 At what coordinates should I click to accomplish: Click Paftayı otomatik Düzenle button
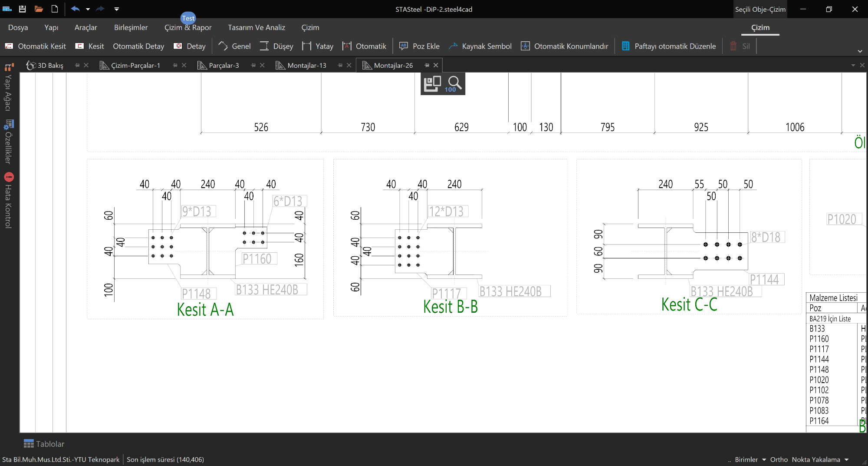coord(669,46)
